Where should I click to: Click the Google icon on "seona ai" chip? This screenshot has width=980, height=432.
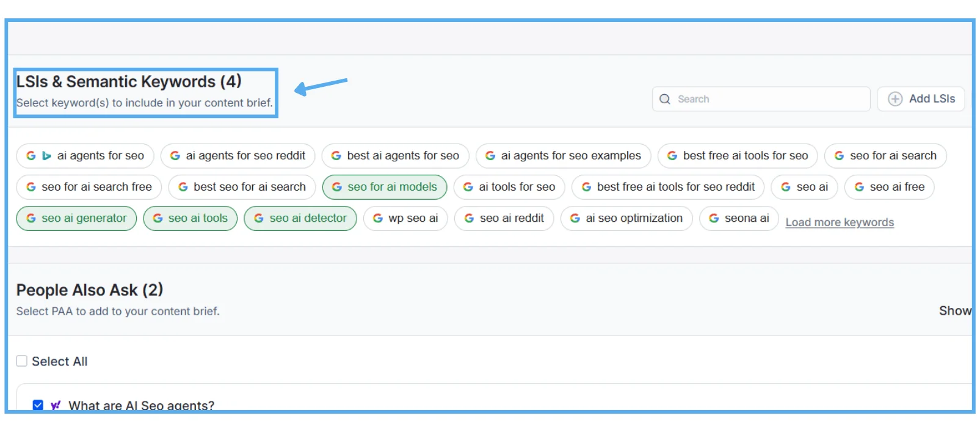click(713, 218)
